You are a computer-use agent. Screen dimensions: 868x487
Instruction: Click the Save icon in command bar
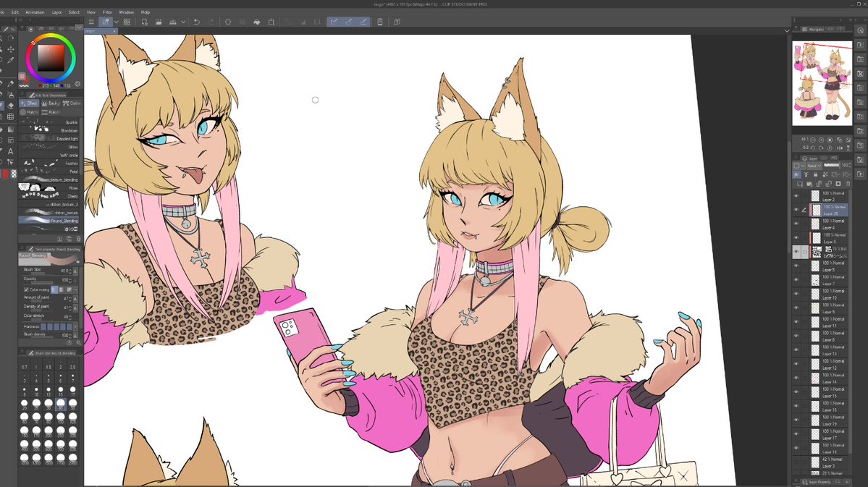[x=173, y=22]
